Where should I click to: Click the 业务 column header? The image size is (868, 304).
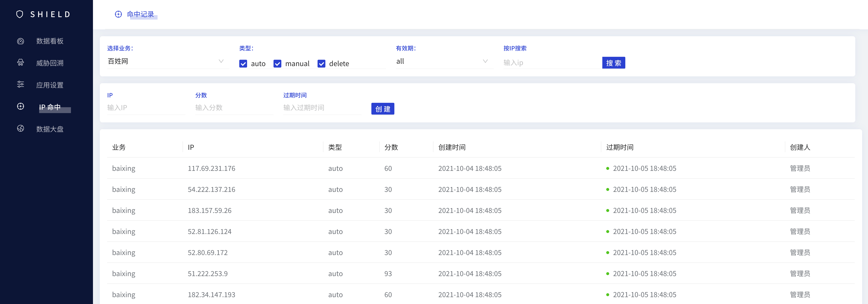point(119,147)
